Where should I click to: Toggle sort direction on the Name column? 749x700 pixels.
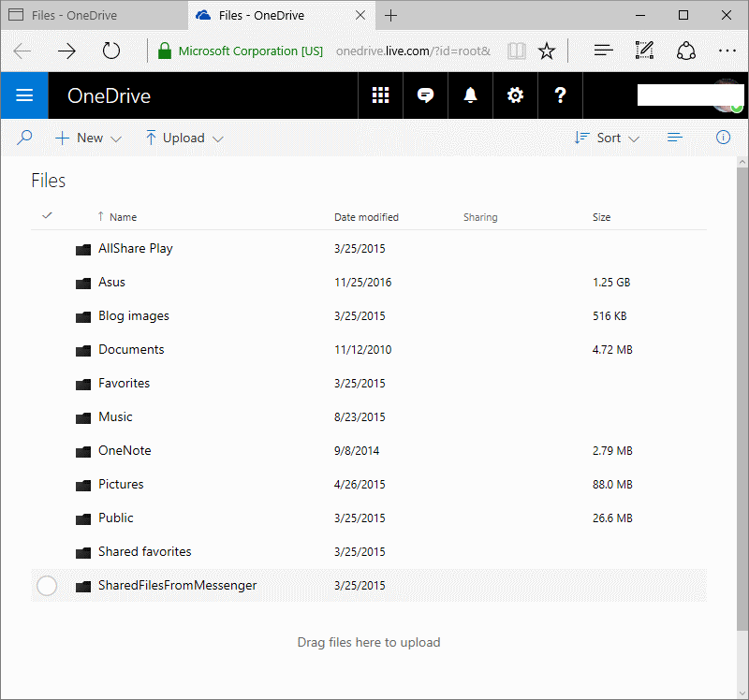click(117, 216)
